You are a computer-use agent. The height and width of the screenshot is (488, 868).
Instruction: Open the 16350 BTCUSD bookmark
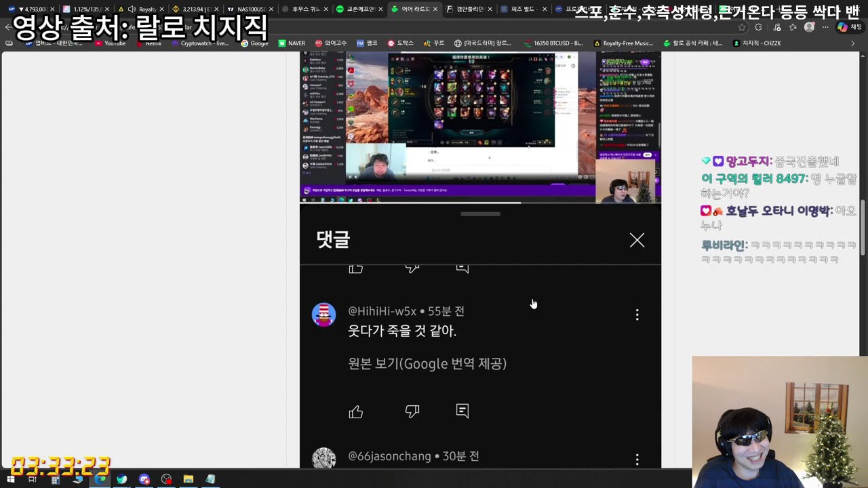tap(553, 43)
